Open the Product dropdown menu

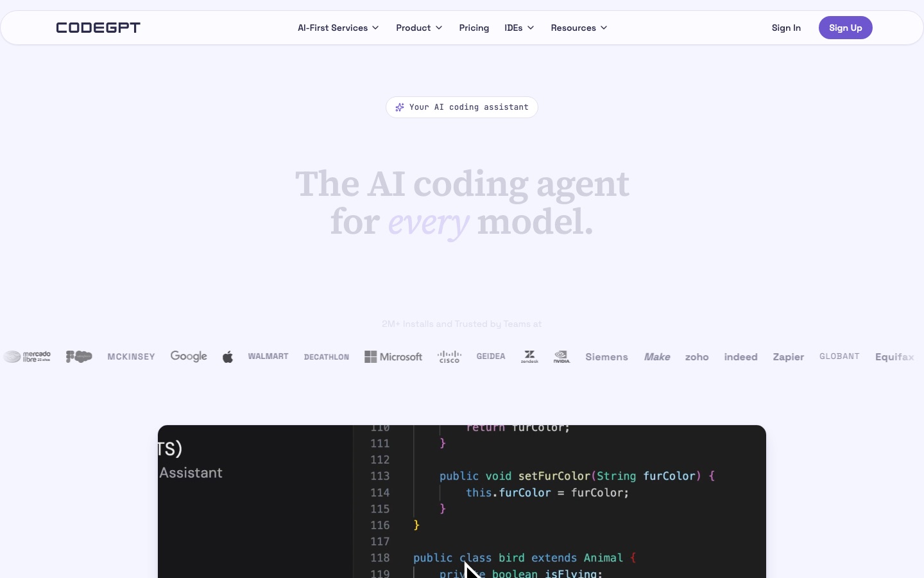click(x=419, y=28)
